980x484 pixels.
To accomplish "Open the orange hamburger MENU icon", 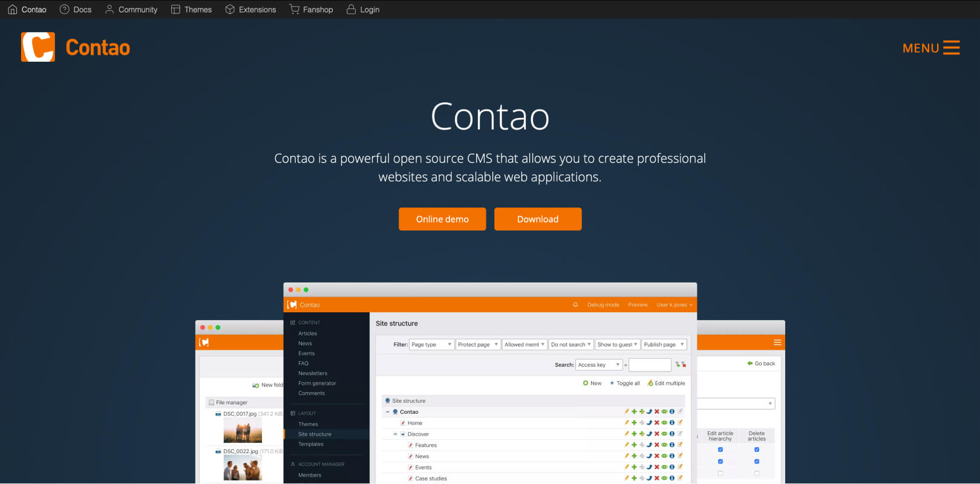I will click(952, 48).
